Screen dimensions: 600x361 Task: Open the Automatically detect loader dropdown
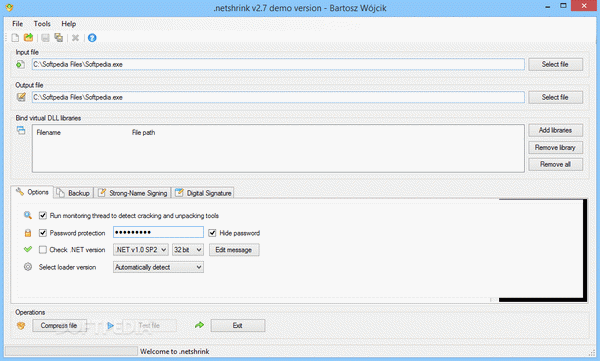[x=158, y=267]
